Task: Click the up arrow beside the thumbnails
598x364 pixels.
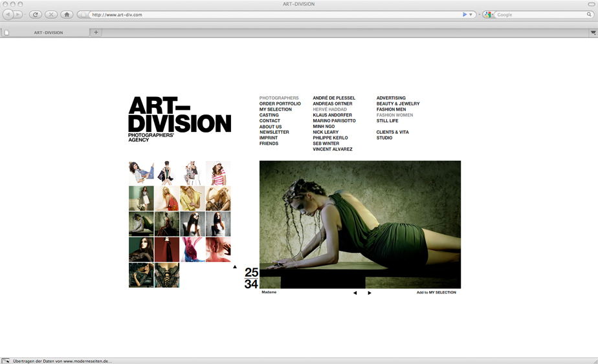Action: (x=235, y=266)
